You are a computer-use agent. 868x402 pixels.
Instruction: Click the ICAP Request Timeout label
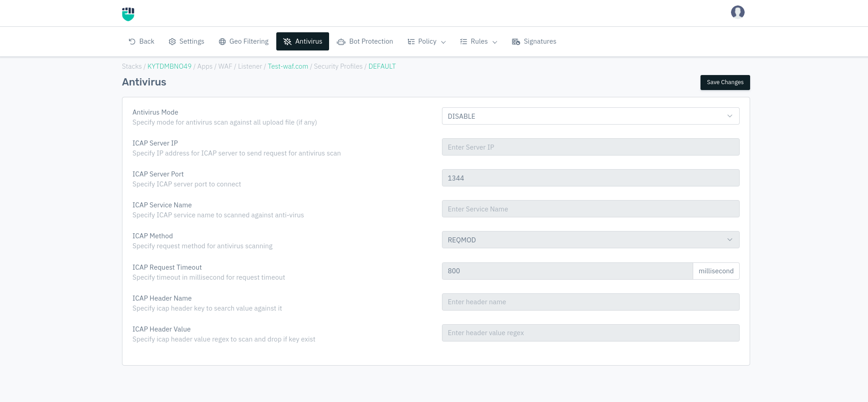tap(167, 267)
